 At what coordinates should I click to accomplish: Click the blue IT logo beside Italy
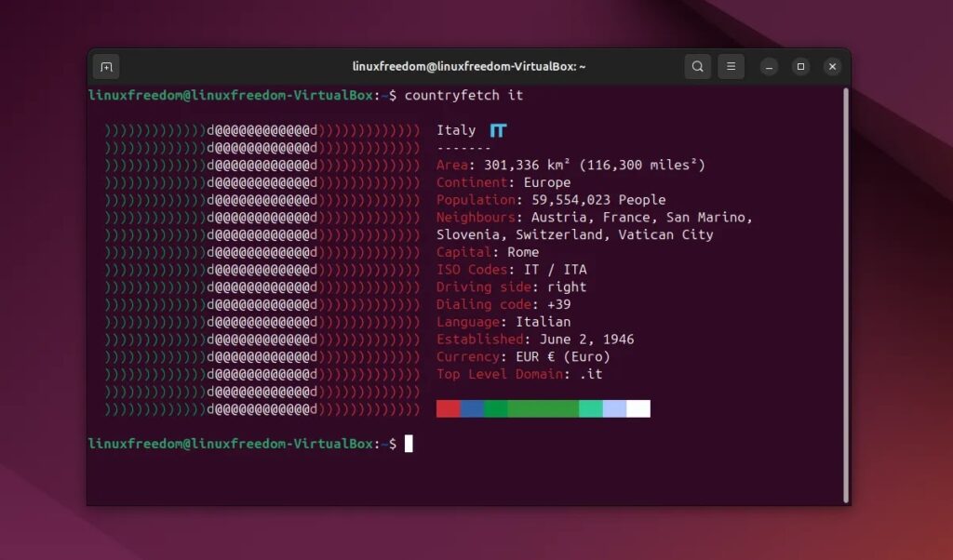tap(499, 130)
